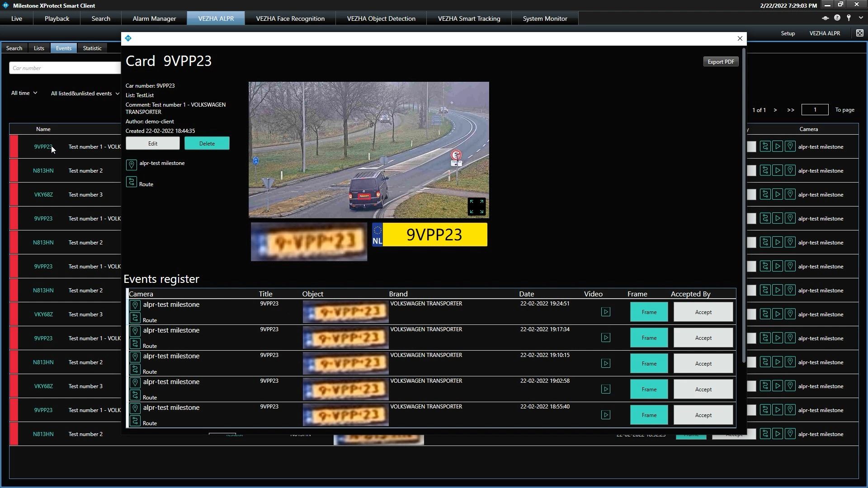Click the Car number search field
The image size is (868, 488).
[x=65, y=68]
